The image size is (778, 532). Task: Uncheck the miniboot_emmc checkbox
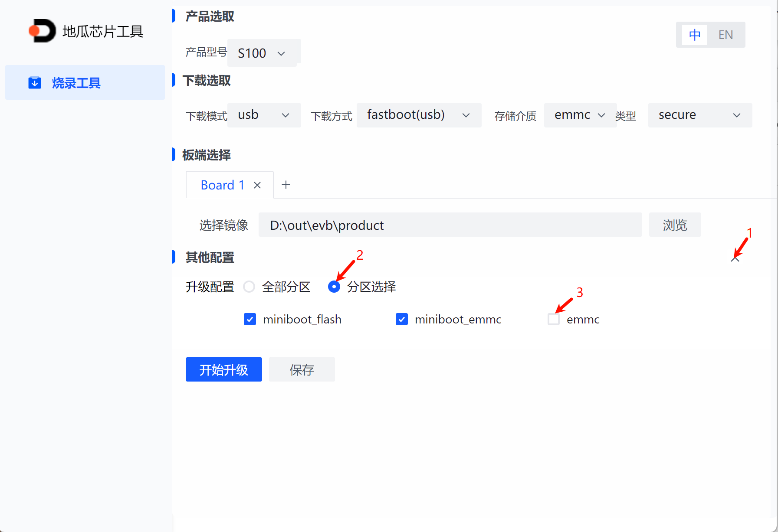402,320
